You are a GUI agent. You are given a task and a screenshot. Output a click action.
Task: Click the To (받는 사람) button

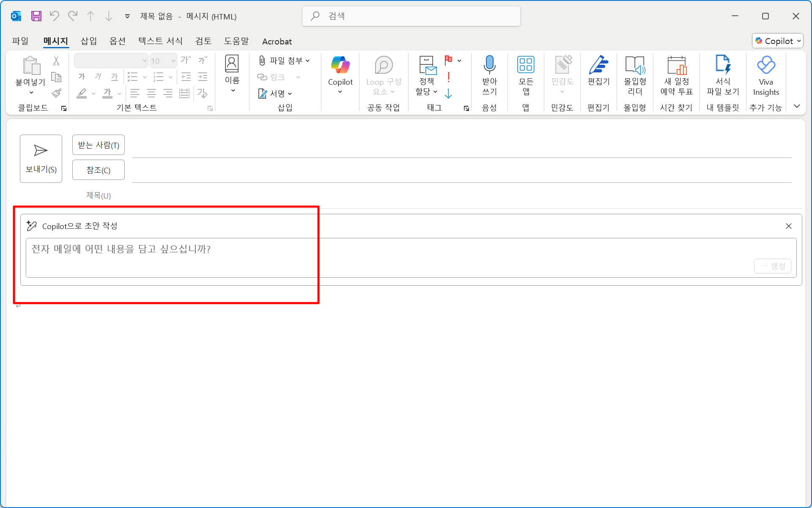pos(98,145)
